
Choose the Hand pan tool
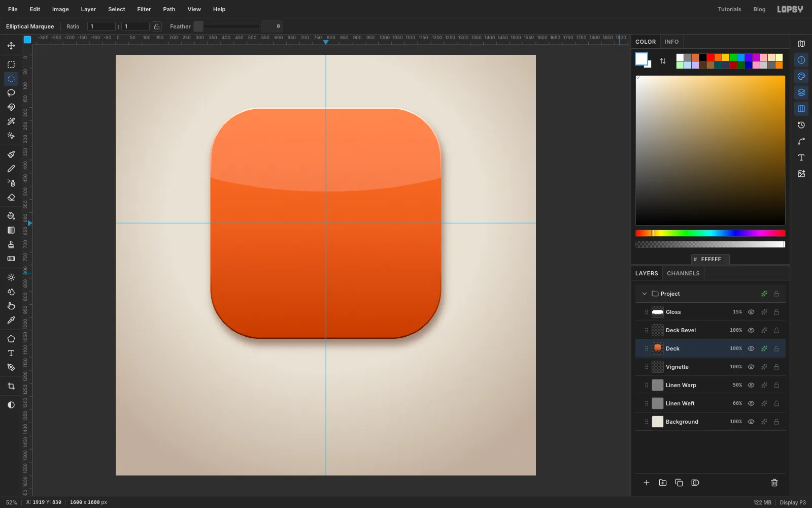click(11, 306)
